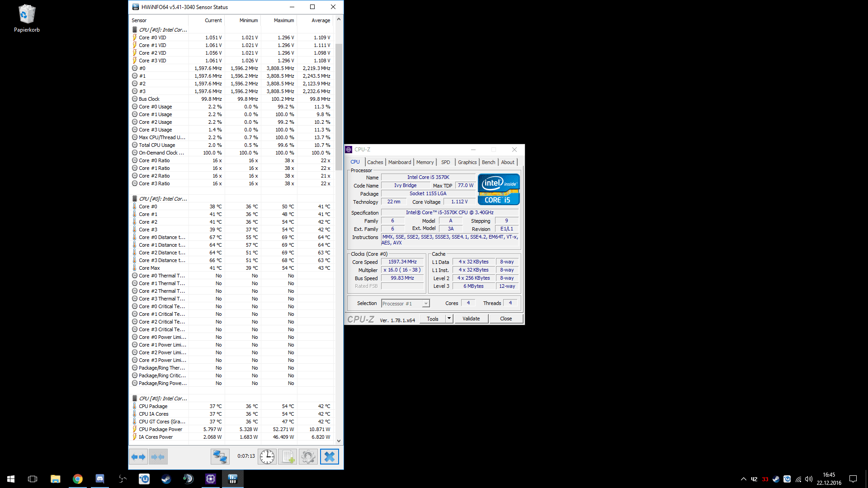Click the expand columns arrows icon
The image size is (868, 488).
pyautogui.click(x=138, y=457)
